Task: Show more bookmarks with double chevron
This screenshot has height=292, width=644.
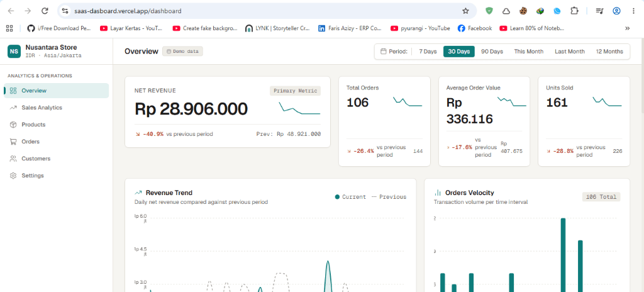Action: 627,28
